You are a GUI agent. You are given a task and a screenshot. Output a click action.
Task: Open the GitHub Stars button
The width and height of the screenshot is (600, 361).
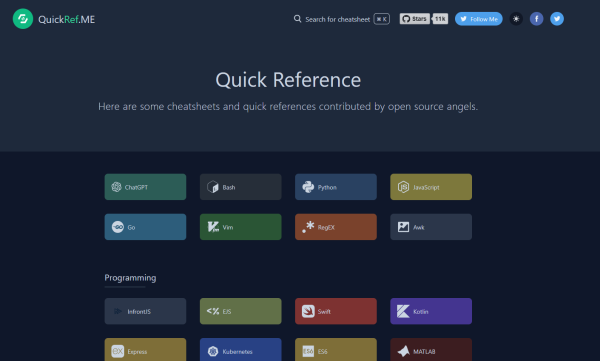(415, 19)
